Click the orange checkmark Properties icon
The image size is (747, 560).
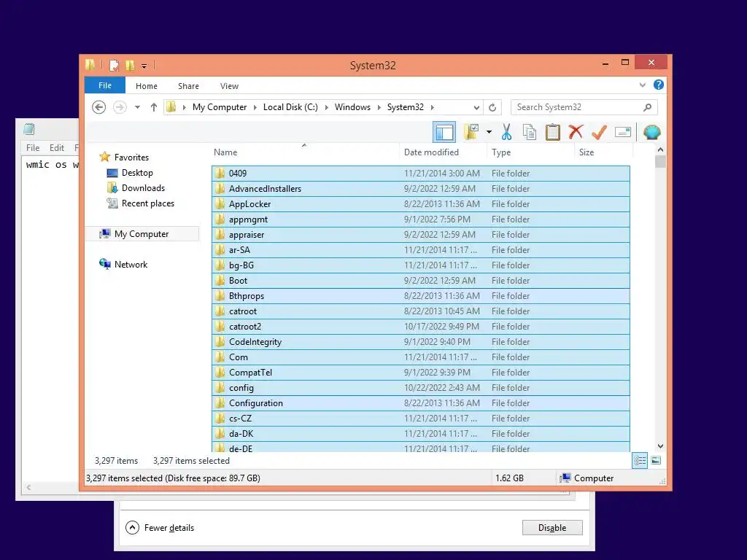point(599,132)
